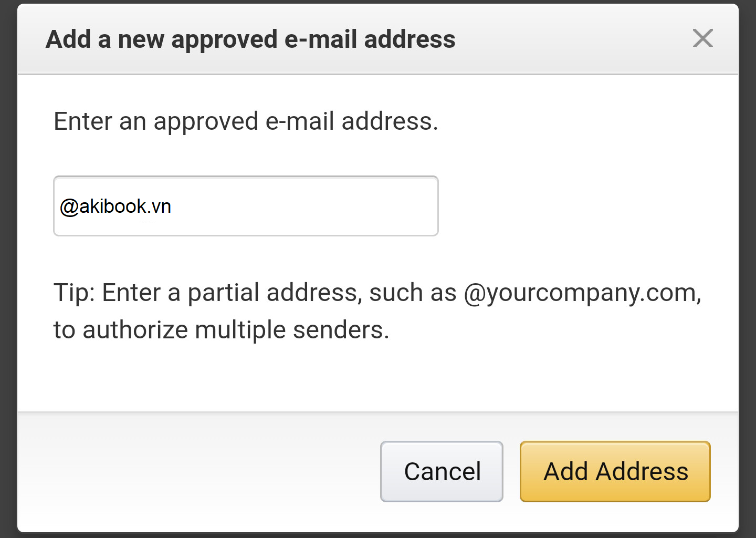This screenshot has height=538, width=756.
Task: Click the dark backdrop outside the dialog
Action: pyautogui.click(x=8, y=263)
